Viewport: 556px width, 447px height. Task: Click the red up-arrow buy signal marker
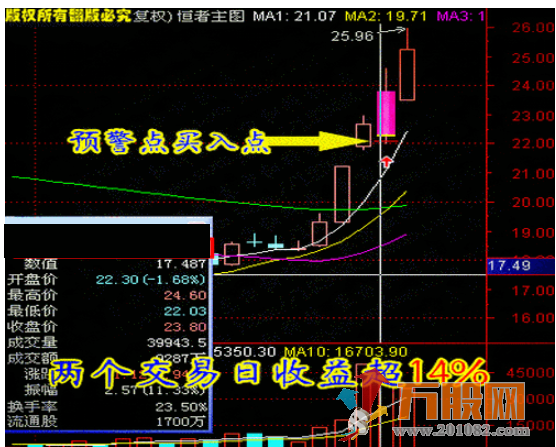point(387,162)
